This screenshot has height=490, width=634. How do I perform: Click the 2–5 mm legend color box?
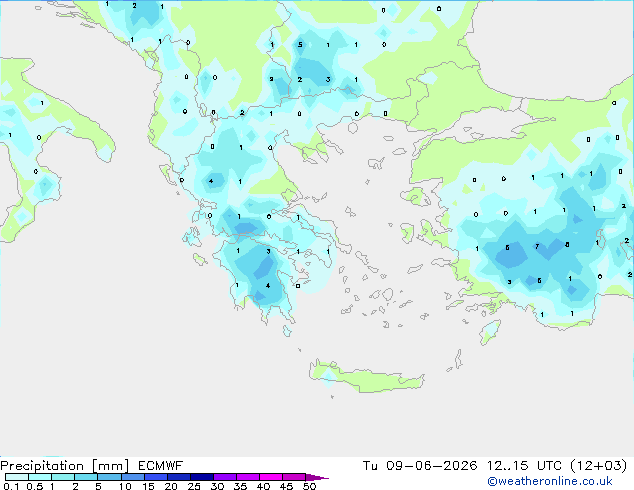(86, 477)
